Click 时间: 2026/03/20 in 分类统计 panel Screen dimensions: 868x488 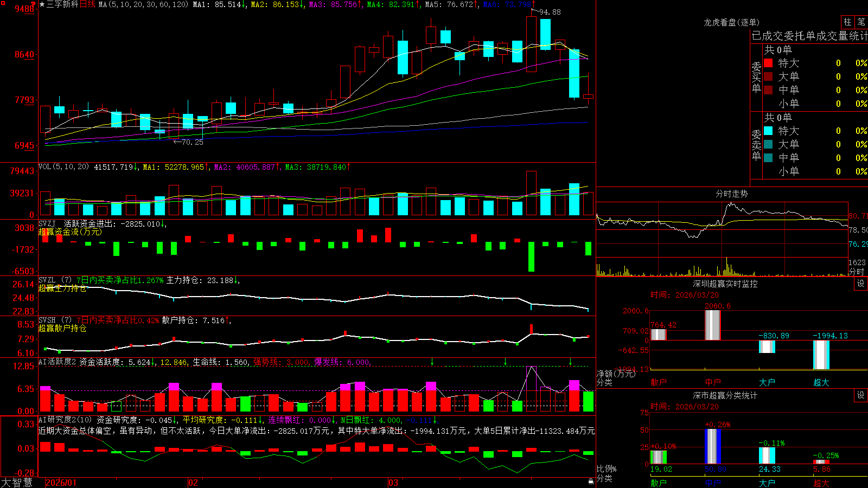click(x=684, y=407)
